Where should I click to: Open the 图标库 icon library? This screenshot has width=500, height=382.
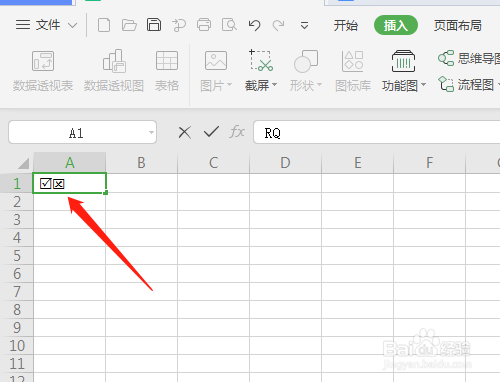pyautogui.click(x=353, y=71)
